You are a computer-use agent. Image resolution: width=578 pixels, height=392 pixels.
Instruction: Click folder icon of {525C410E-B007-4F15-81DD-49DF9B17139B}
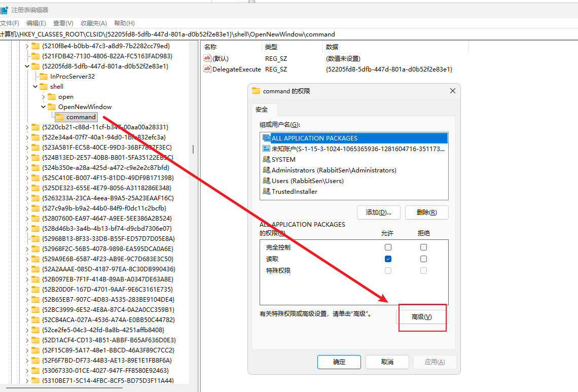35,178
